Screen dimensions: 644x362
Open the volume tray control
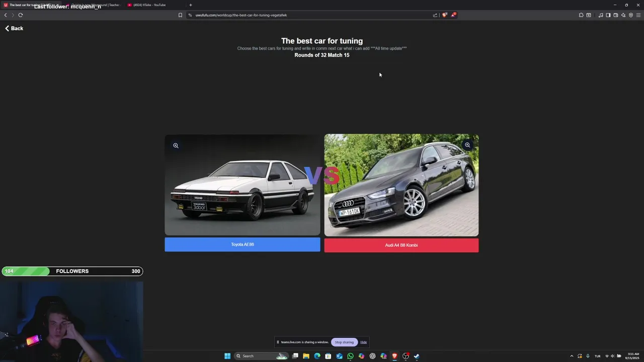coord(613,356)
